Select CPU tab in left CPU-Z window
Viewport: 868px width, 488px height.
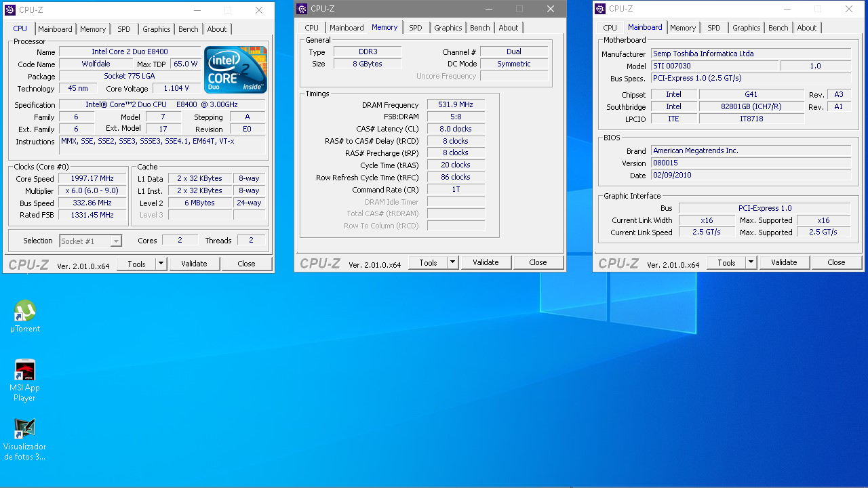click(x=20, y=28)
